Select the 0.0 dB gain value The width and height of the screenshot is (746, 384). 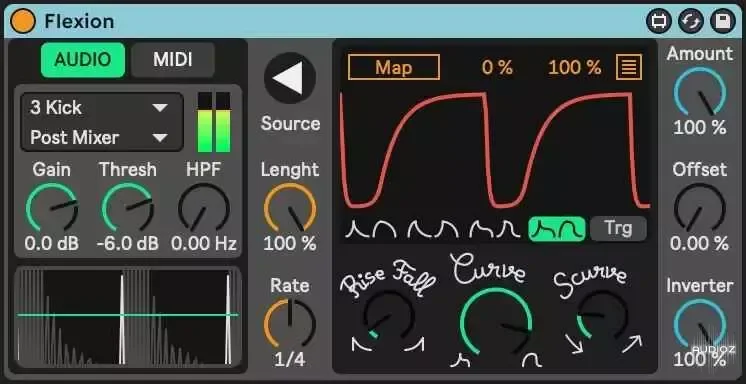[x=52, y=244]
